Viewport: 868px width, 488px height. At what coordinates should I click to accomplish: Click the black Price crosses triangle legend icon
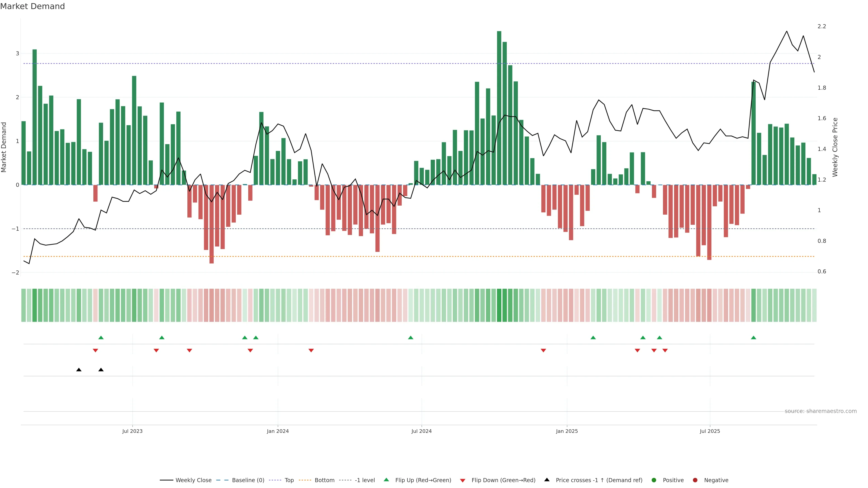pos(547,480)
